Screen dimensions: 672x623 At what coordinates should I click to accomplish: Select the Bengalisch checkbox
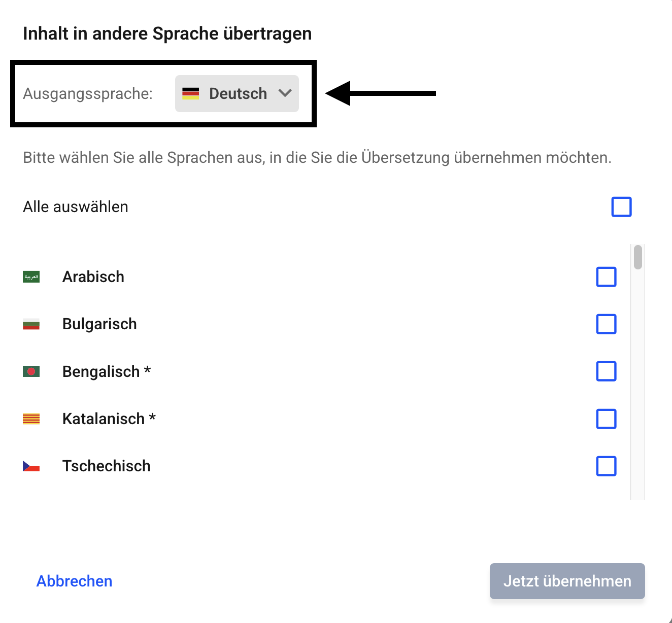click(x=606, y=371)
